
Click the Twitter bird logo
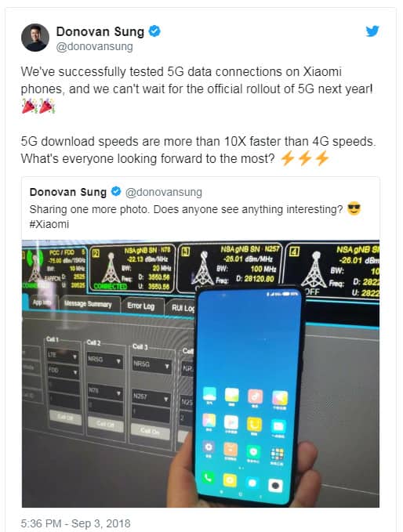coord(372,31)
